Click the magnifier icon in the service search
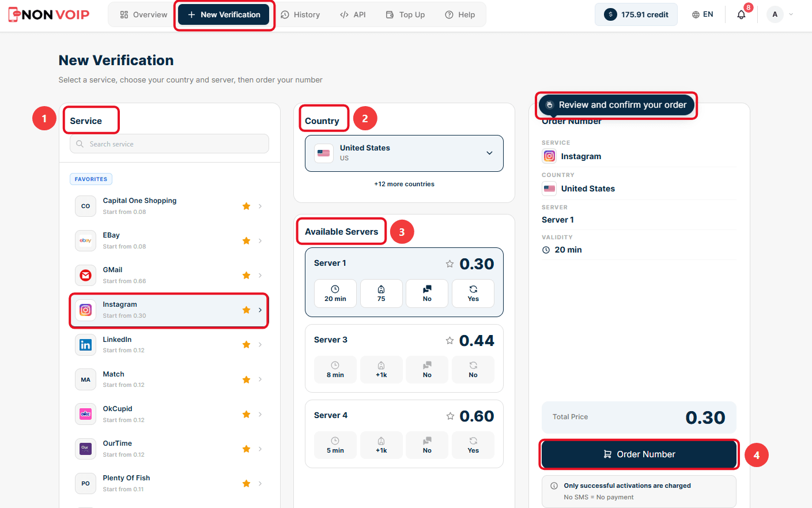The image size is (812, 508). click(80, 144)
